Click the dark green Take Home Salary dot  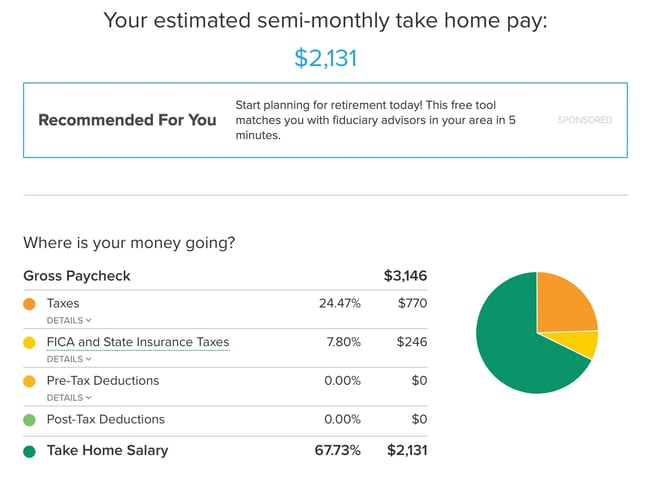[x=29, y=451]
